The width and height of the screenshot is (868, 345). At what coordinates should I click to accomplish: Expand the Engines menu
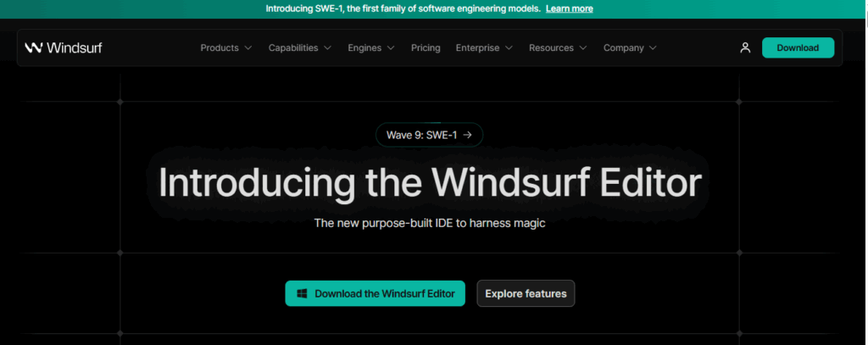pyautogui.click(x=370, y=48)
